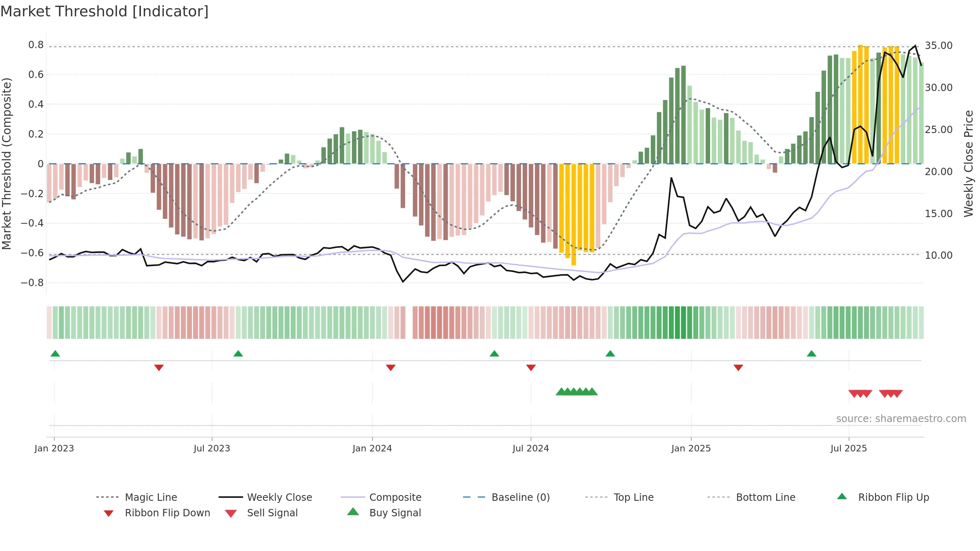Click the Ribbon Flip Down marker at July 2024
The height and width of the screenshot is (551, 980).
coord(531,368)
